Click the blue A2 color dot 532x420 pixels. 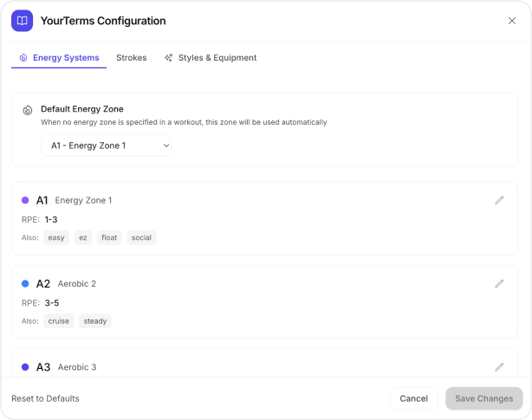coord(25,283)
